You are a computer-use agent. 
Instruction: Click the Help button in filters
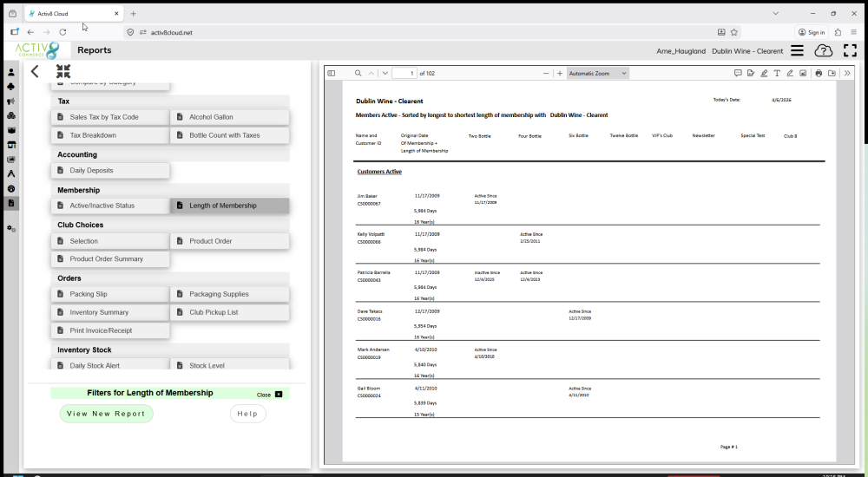coord(248,414)
